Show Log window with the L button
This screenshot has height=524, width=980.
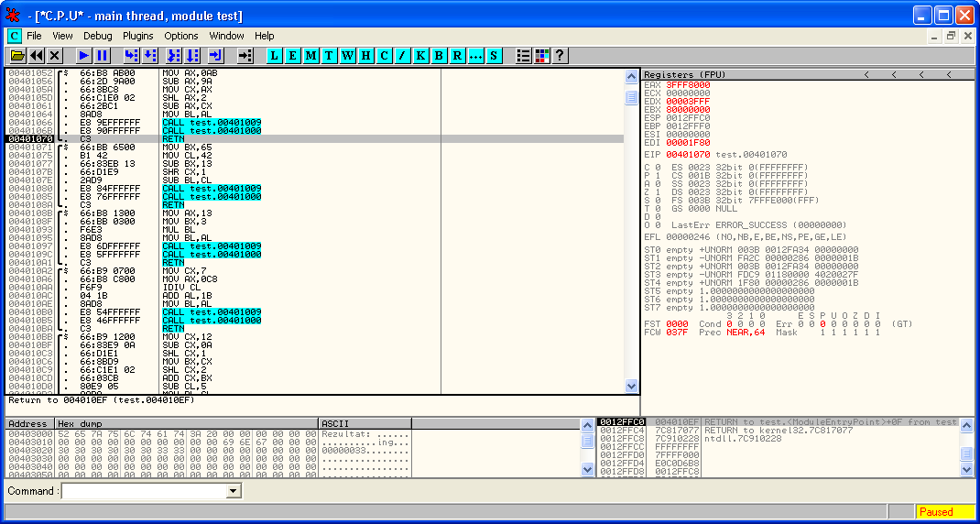275,56
